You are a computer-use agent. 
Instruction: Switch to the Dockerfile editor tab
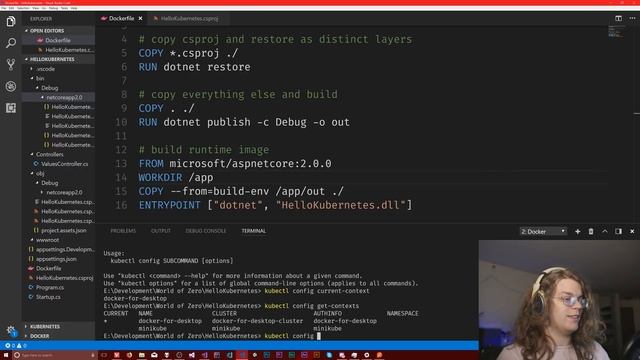click(121, 18)
